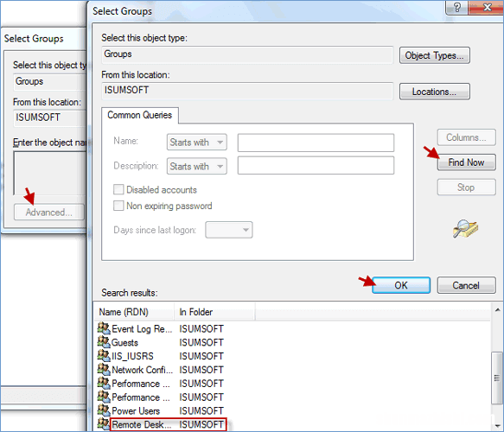
Task: Click the Event Log Readers group icon
Action: click(x=104, y=328)
